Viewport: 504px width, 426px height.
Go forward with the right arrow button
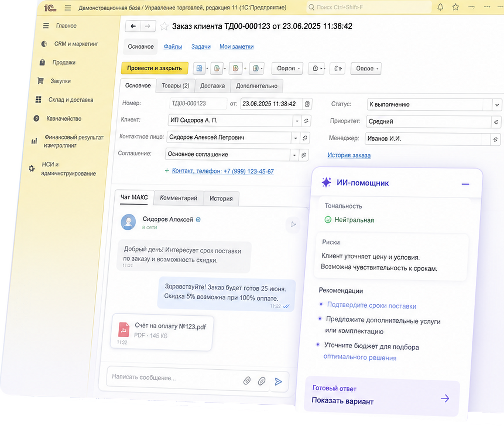point(148,26)
